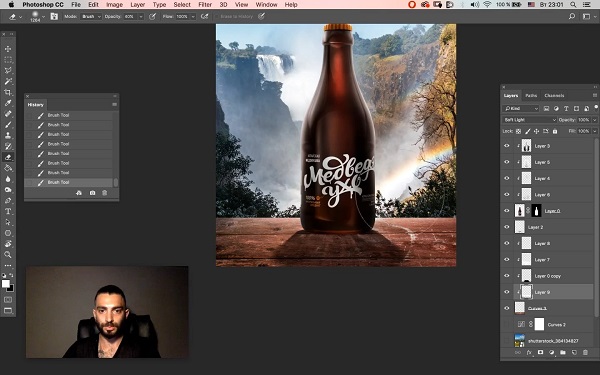
Task: Hide Layer 3 visibility eye
Action: click(x=507, y=146)
